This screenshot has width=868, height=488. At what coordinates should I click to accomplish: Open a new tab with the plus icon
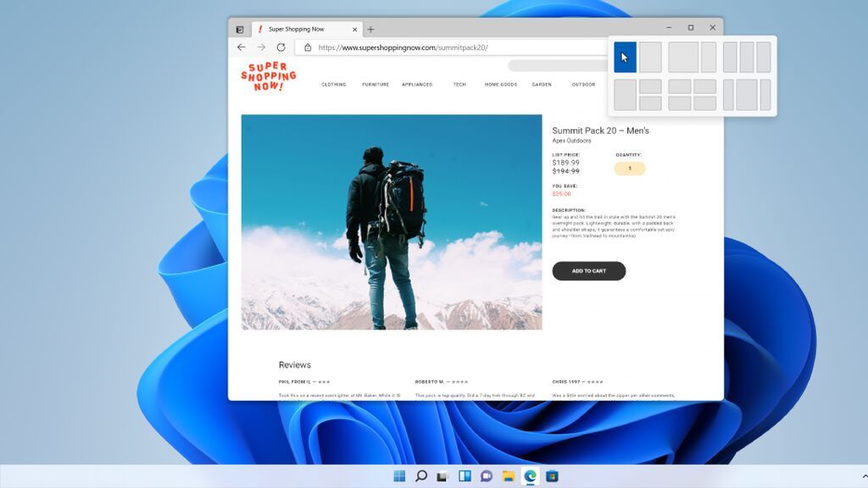click(370, 29)
